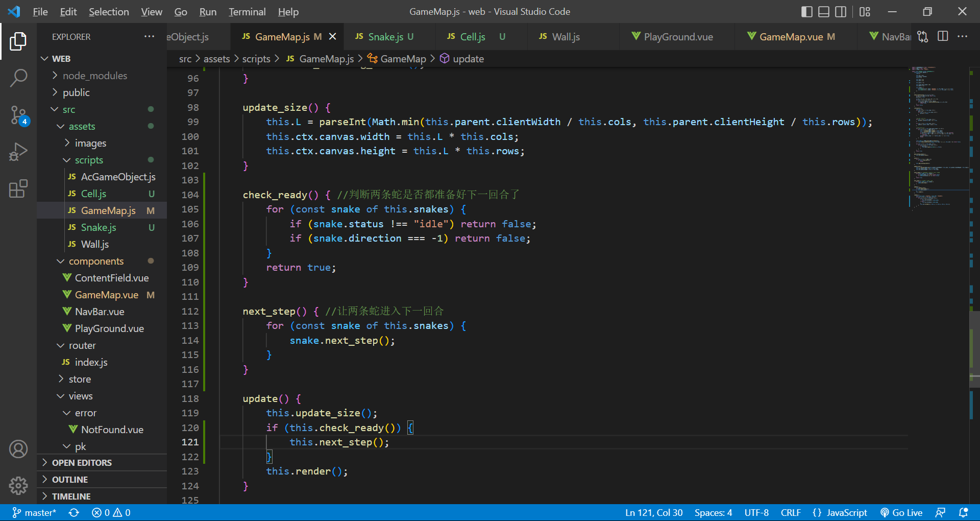Open Wall.js in the explorer tree

pyautogui.click(x=102, y=244)
